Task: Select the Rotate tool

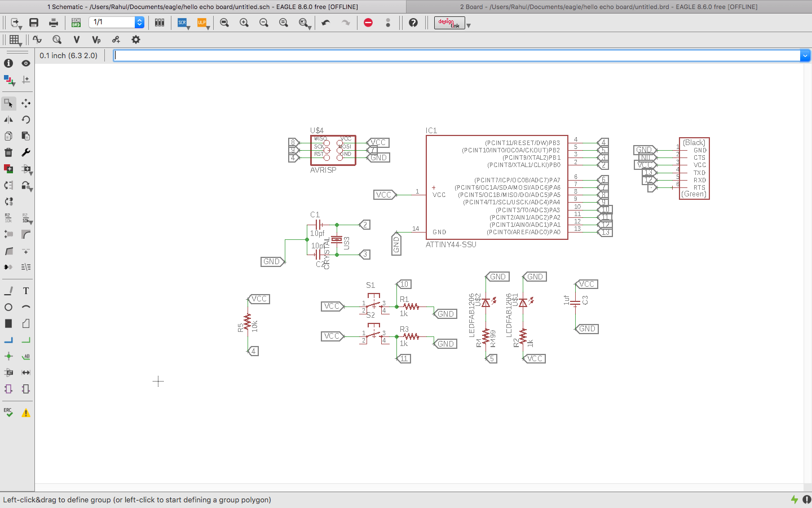Action: point(26,120)
